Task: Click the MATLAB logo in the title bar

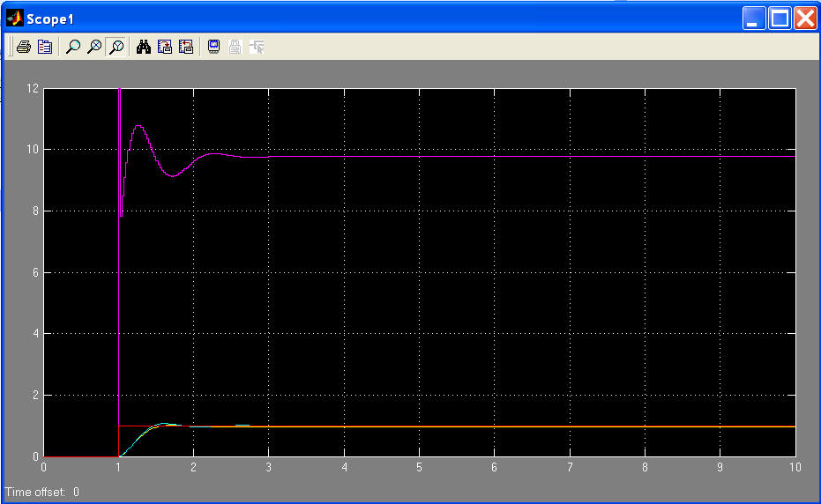Action: tap(15, 19)
